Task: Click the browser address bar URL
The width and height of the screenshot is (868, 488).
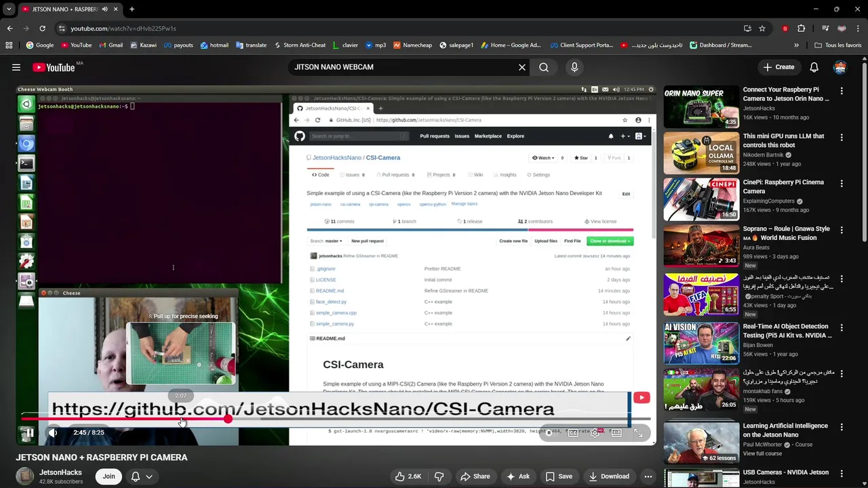Action: tap(123, 28)
